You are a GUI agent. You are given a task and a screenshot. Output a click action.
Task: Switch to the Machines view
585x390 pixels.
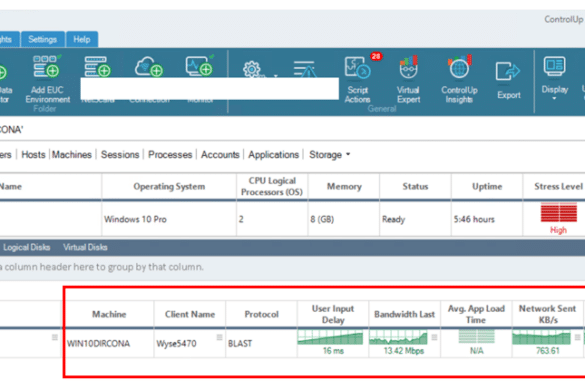point(72,155)
